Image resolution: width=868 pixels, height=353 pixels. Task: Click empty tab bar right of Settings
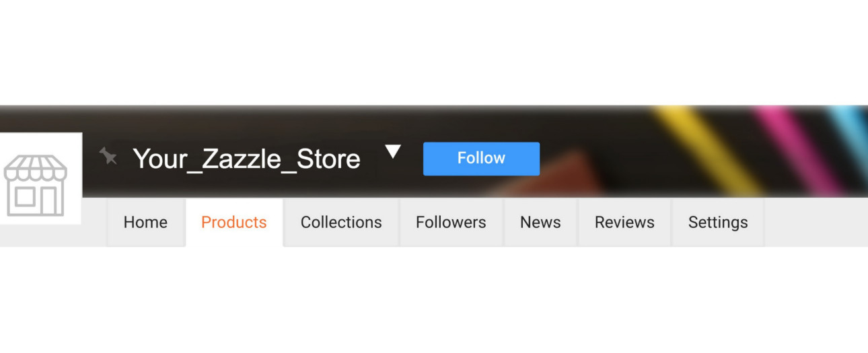click(x=814, y=223)
